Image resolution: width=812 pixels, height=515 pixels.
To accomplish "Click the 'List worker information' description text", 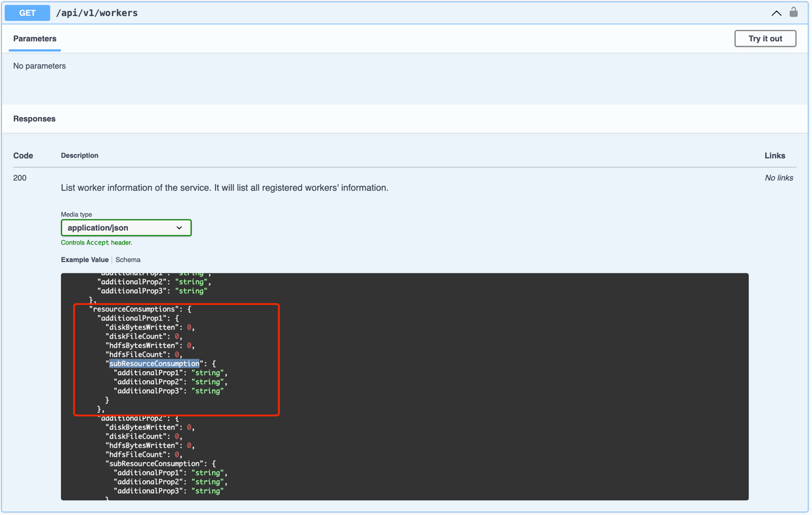I will point(225,188).
